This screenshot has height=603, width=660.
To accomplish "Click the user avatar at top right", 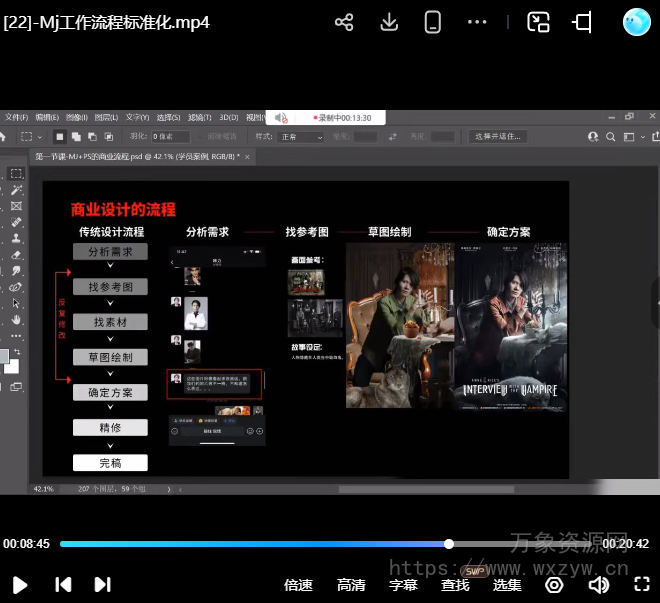I will [x=636, y=22].
